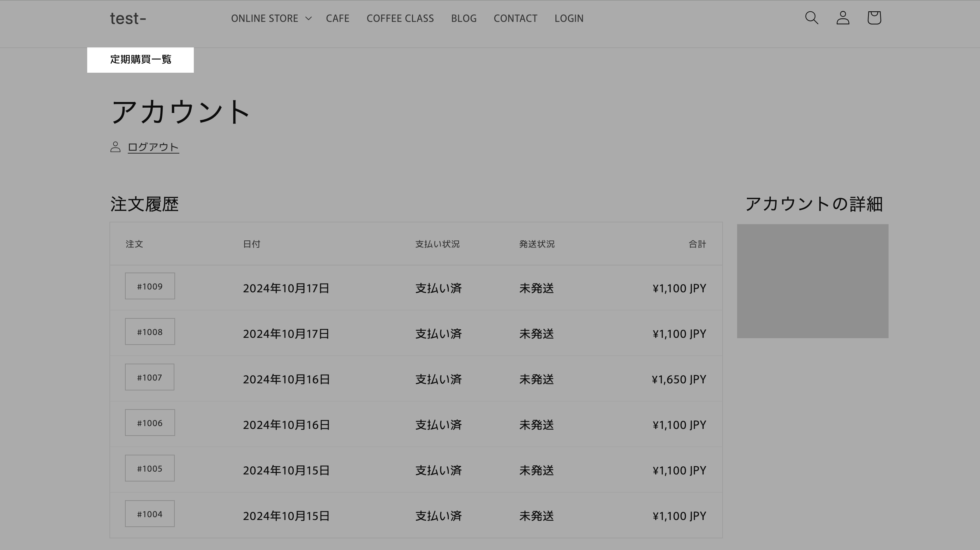Open order #1004
The height and width of the screenshot is (550, 980).
(x=150, y=514)
